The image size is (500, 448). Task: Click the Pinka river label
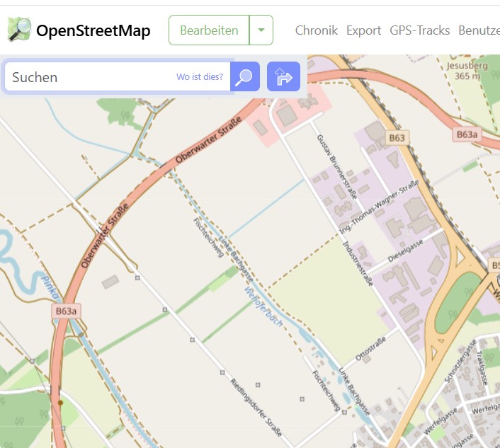[50, 286]
